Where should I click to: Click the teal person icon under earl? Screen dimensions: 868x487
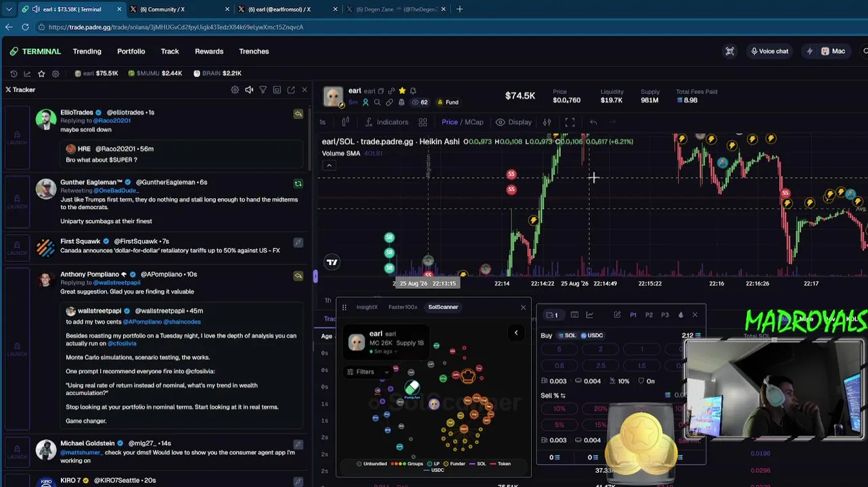[x=365, y=102]
